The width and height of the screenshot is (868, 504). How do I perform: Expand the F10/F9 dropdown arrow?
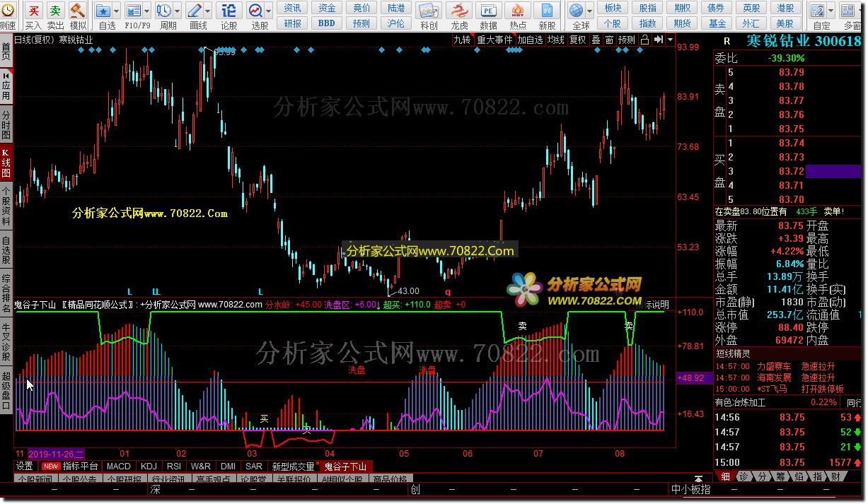[146, 11]
